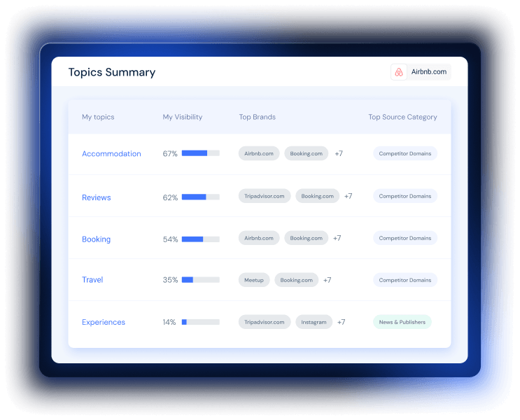Click the 67% visibility value

pyautogui.click(x=170, y=153)
